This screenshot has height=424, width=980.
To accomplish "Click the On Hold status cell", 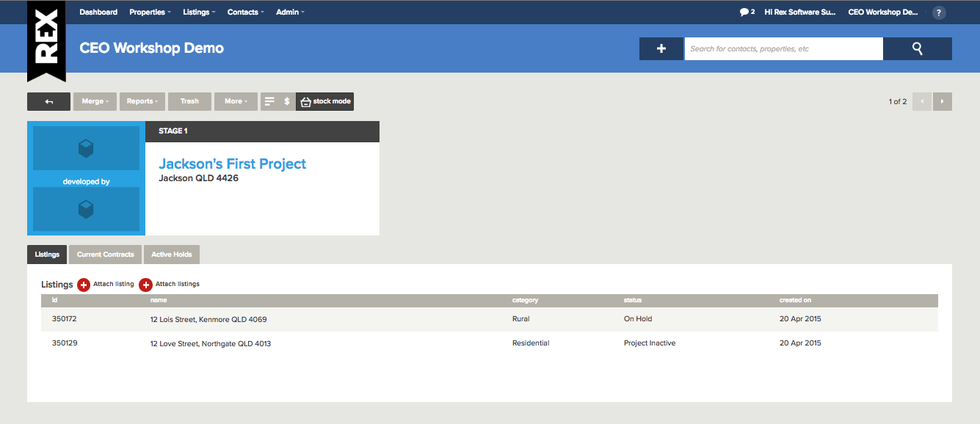I will click(638, 319).
